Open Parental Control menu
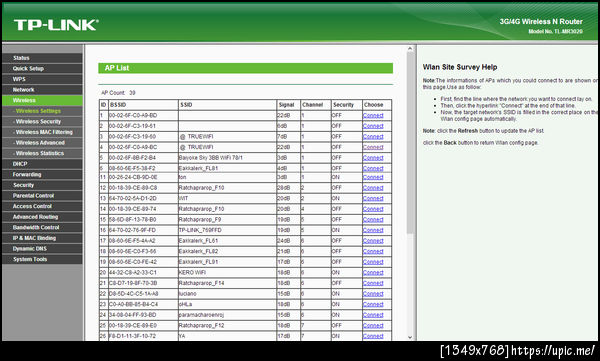 click(42, 196)
